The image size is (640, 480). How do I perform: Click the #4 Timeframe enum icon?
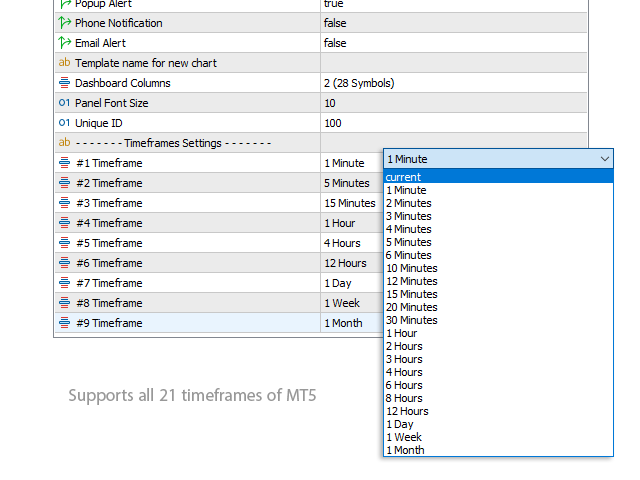[64, 222]
